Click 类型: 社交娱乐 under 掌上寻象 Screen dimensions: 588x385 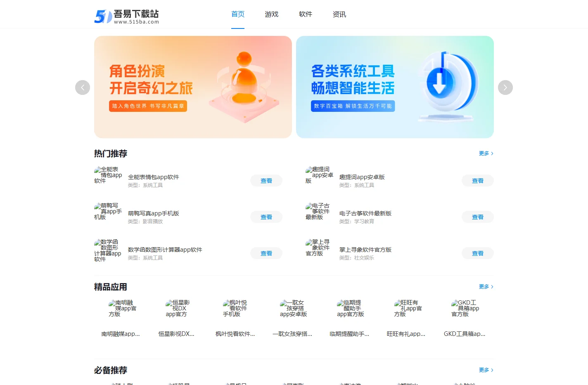coord(357,258)
